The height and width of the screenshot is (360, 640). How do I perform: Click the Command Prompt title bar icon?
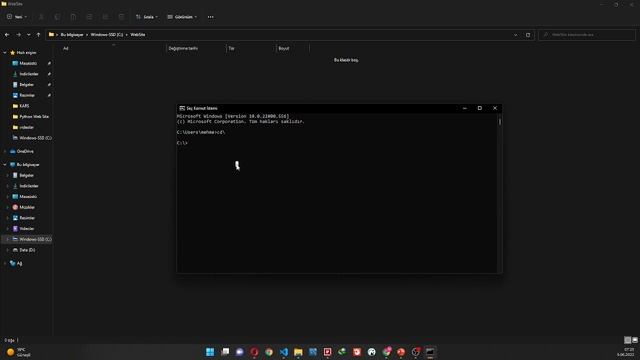click(182, 108)
